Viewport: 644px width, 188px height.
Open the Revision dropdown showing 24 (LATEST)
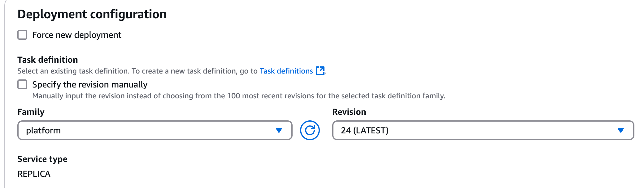pos(483,130)
